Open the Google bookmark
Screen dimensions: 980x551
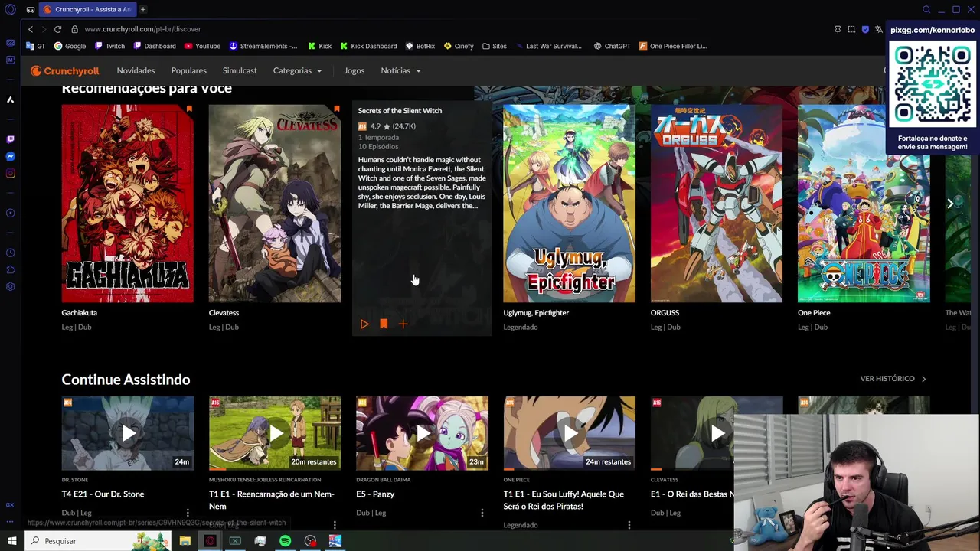click(x=70, y=46)
